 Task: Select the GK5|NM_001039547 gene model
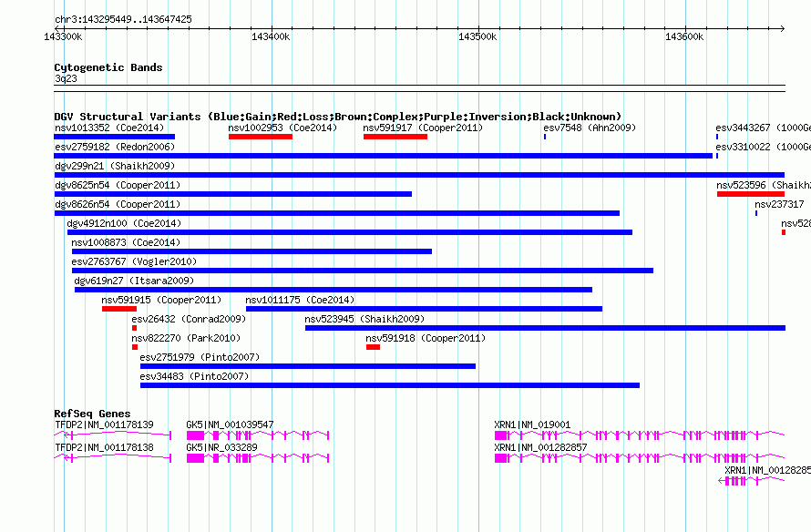[x=258, y=435]
